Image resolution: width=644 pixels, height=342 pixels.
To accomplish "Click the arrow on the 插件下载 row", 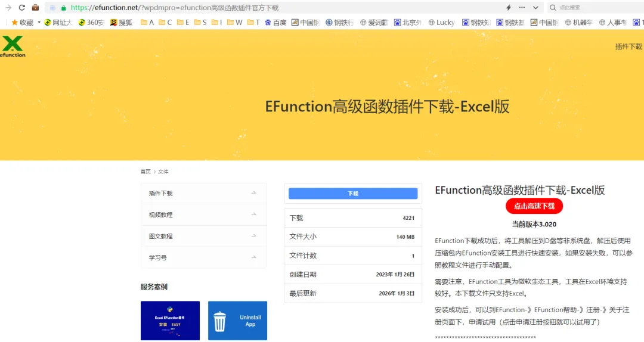I will click(254, 192).
